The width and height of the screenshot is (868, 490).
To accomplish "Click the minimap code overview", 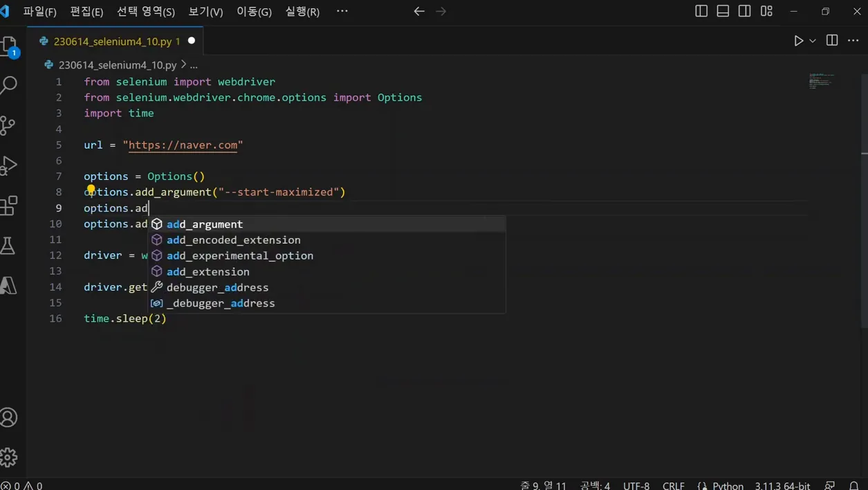I will pos(821,80).
